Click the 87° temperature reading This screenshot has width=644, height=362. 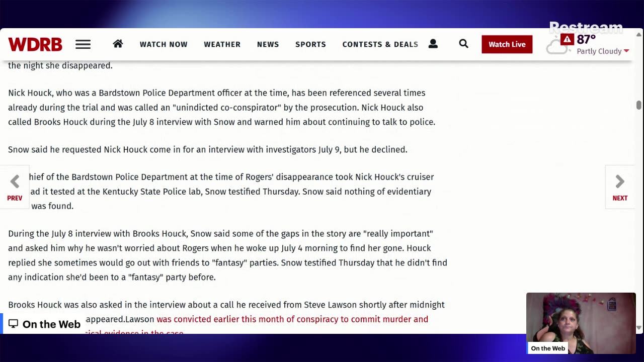point(586,39)
